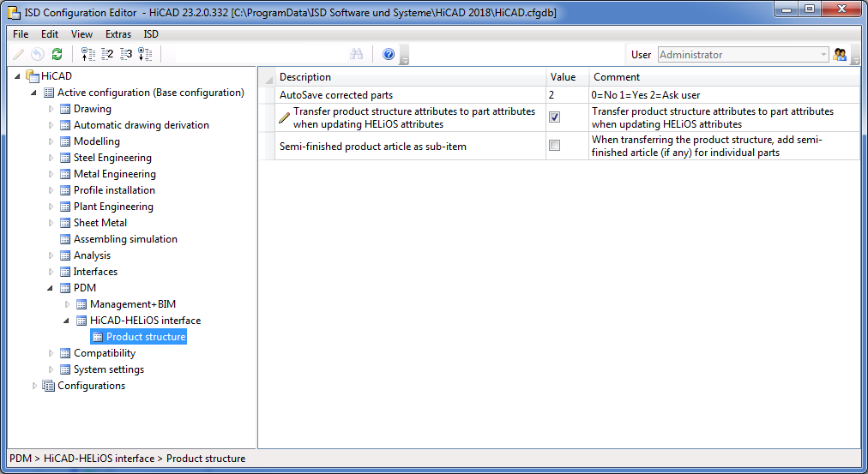
Task: Click 'Semi-finished product article as sub-item' text
Action: click(372, 147)
